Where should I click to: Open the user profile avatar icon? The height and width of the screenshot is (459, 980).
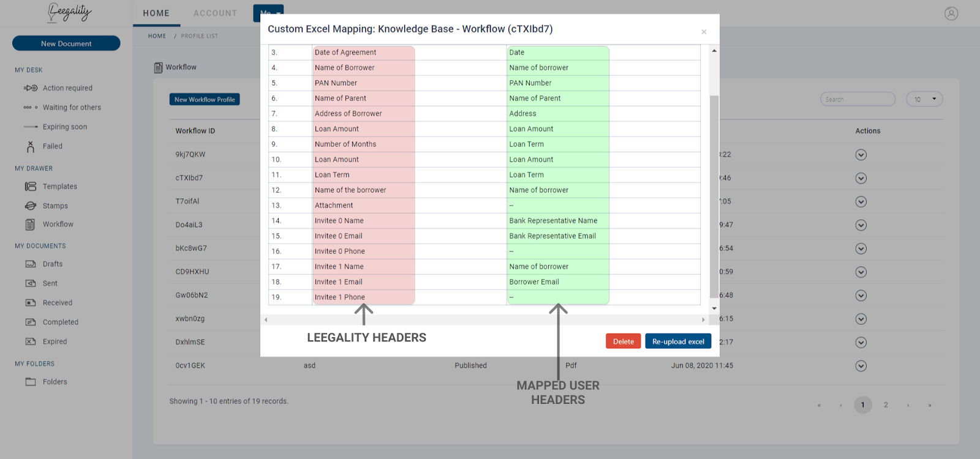point(951,13)
